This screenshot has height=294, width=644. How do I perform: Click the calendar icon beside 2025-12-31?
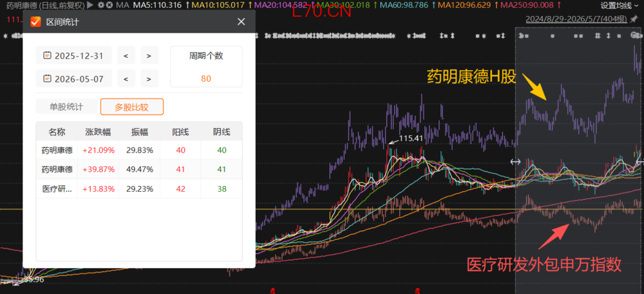pyautogui.click(x=47, y=55)
